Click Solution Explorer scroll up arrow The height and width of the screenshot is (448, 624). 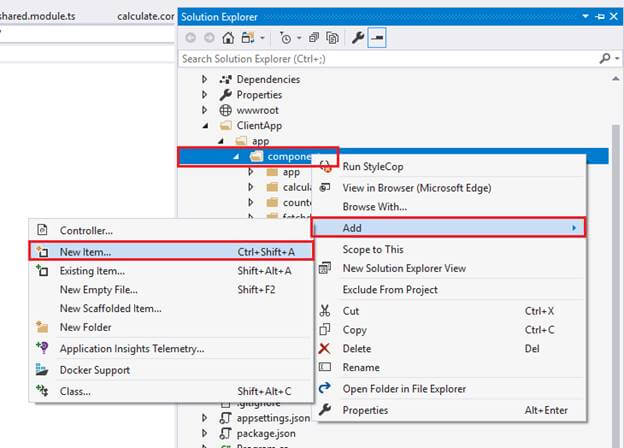616,79
